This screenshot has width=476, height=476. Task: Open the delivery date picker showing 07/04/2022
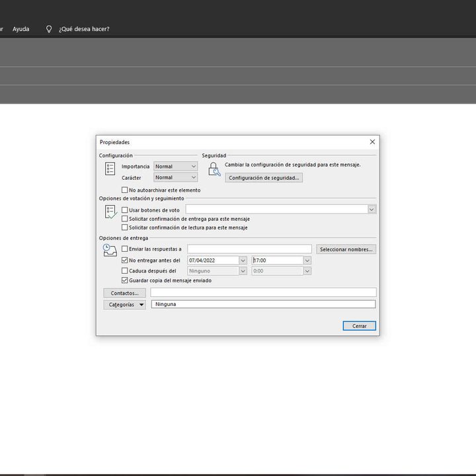[x=243, y=260]
